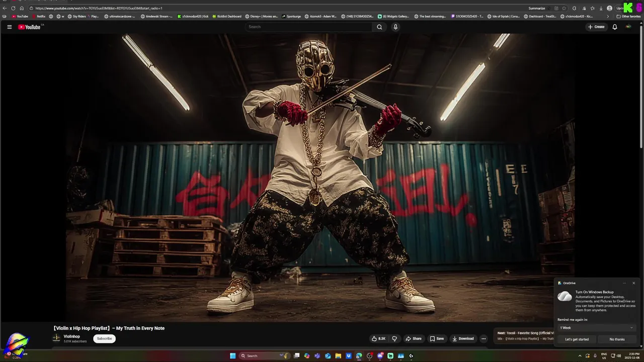This screenshot has height=362, width=644.
Task: Open Discord from the taskbar
Action: pyautogui.click(x=380, y=355)
